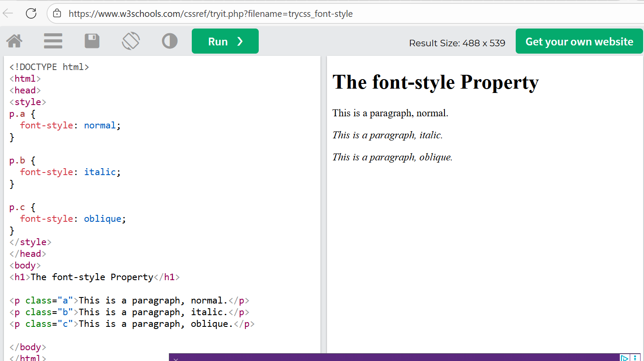Open the hamburger menu icon
Image resolution: width=644 pixels, height=361 pixels.
(x=53, y=41)
